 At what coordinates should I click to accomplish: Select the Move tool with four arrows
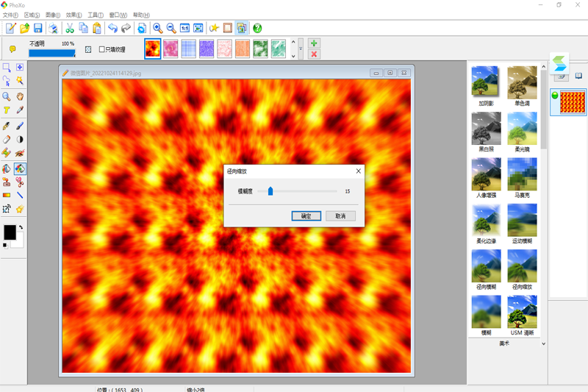tap(20, 67)
